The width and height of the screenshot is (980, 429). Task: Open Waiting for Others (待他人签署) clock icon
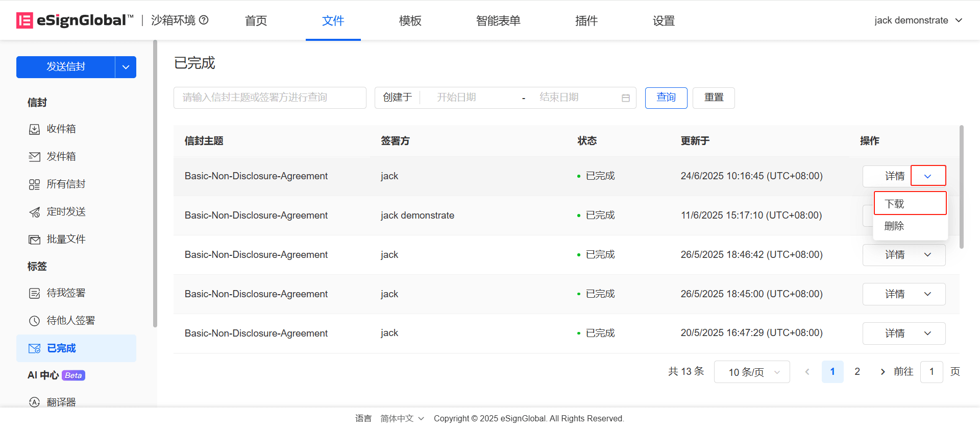coord(34,321)
